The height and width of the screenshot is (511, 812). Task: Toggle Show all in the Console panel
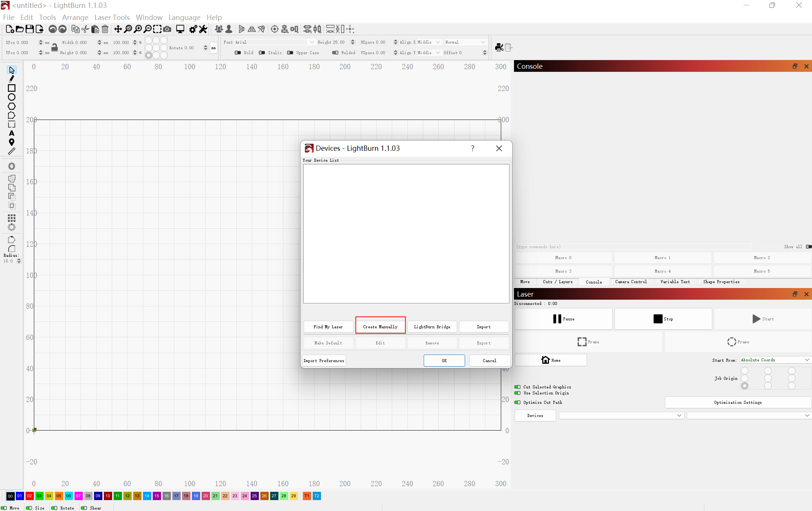(x=809, y=247)
